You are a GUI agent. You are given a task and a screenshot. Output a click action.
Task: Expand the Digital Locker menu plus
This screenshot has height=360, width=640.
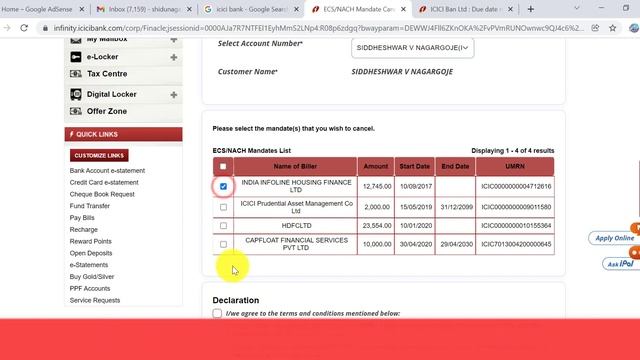tap(174, 95)
